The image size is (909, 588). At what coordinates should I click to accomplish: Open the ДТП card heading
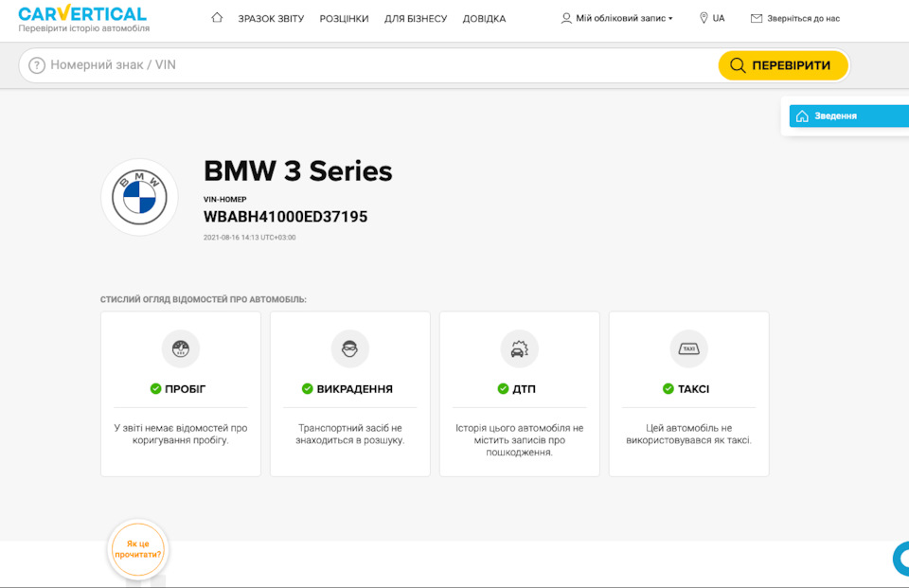coord(524,389)
